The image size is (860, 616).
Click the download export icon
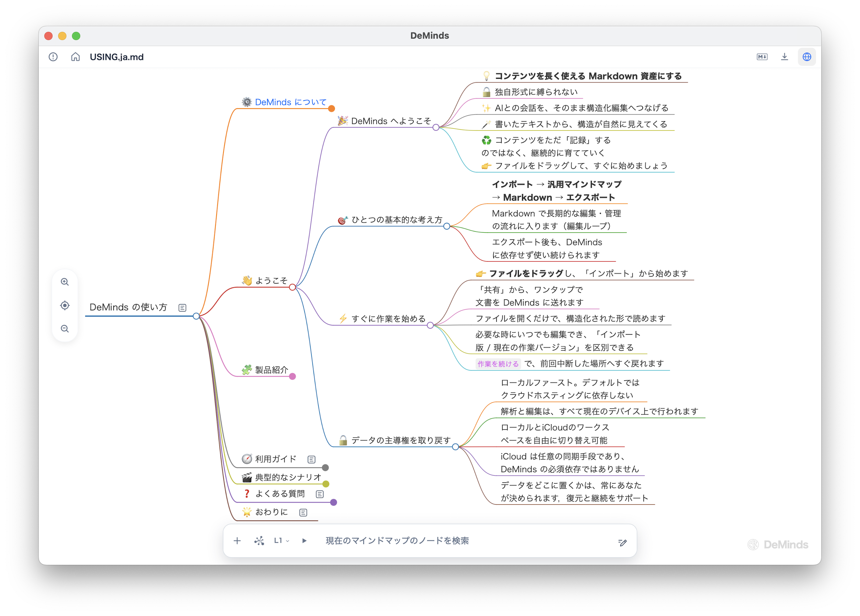pyautogui.click(x=785, y=57)
